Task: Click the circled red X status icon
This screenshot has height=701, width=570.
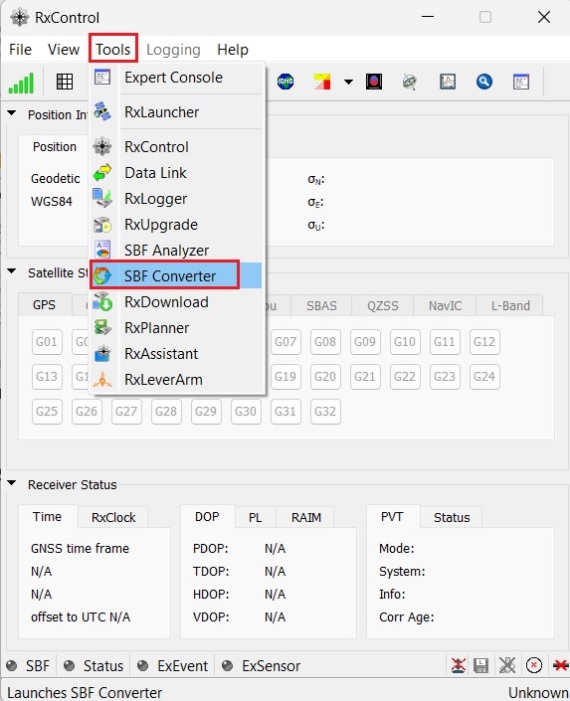Action: [534, 666]
